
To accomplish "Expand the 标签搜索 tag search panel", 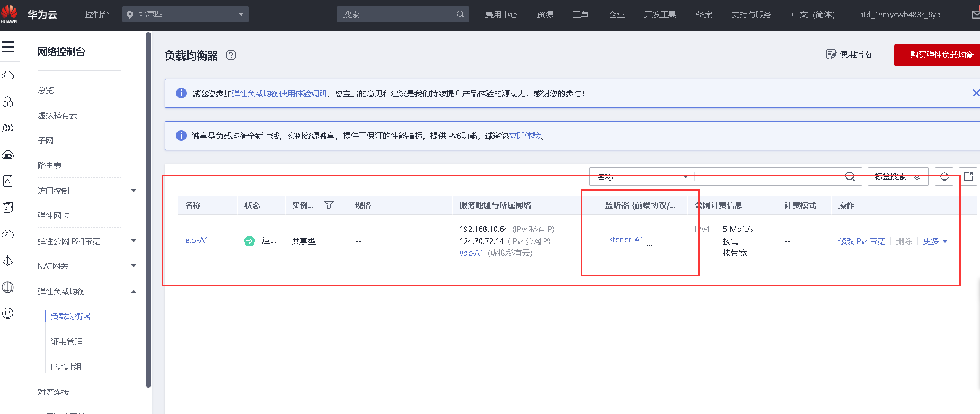I will click(898, 177).
